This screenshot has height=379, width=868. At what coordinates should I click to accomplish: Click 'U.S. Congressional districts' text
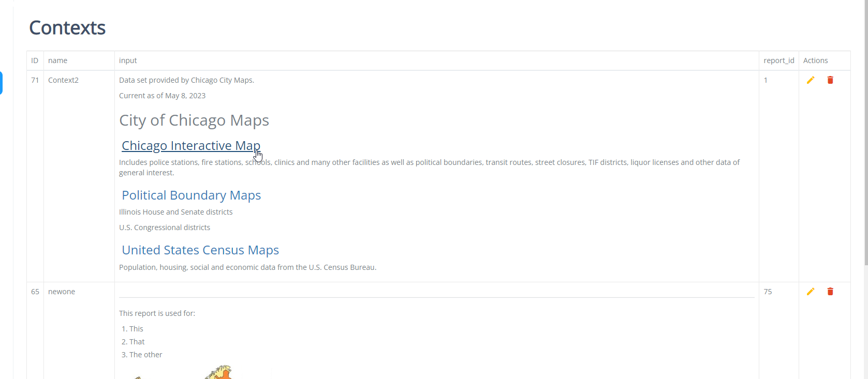point(165,228)
